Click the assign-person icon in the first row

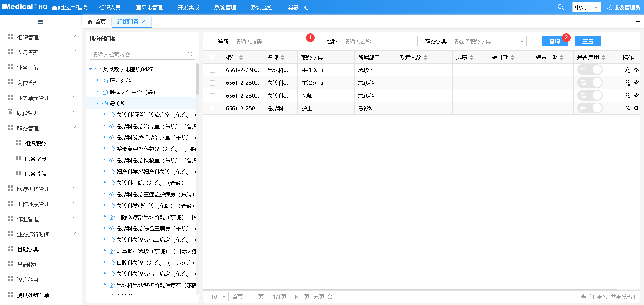click(627, 70)
